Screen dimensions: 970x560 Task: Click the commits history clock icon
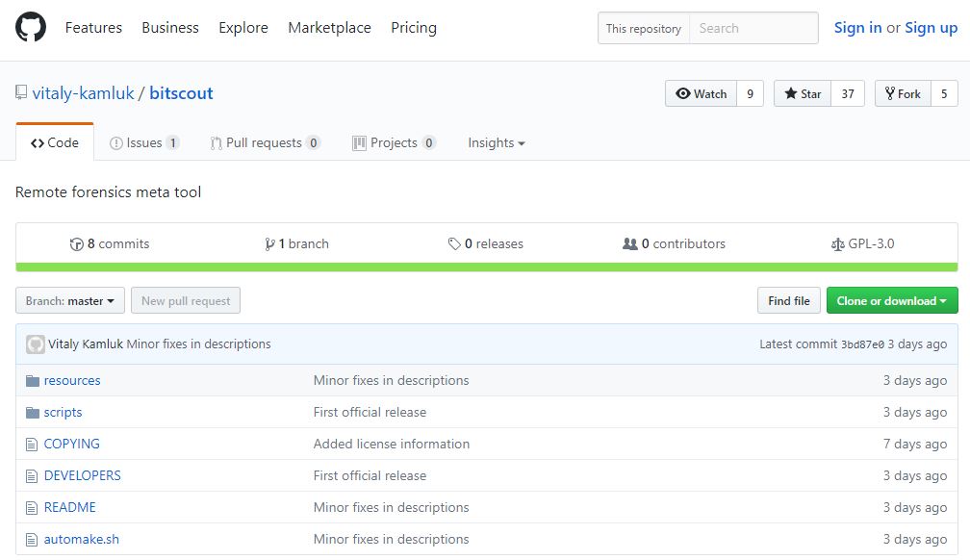[77, 244]
